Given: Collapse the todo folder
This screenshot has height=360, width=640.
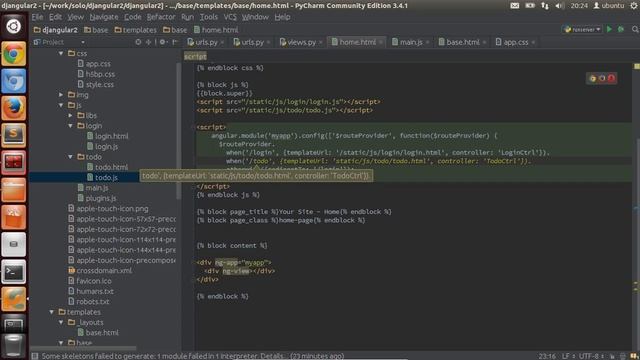Looking at the screenshot, I should coord(70,157).
